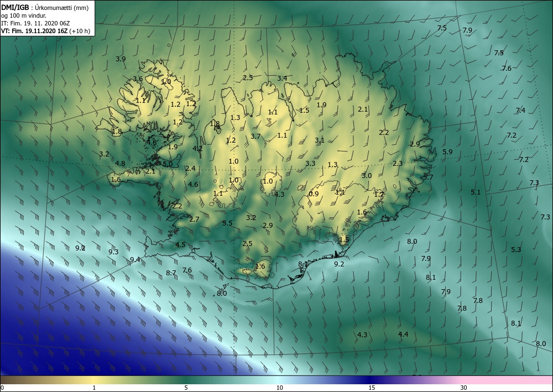The width and height of the screenshot is (553, 392).
Task: Click the 9.4 value near Reykjanes
Action: point(135,260)
